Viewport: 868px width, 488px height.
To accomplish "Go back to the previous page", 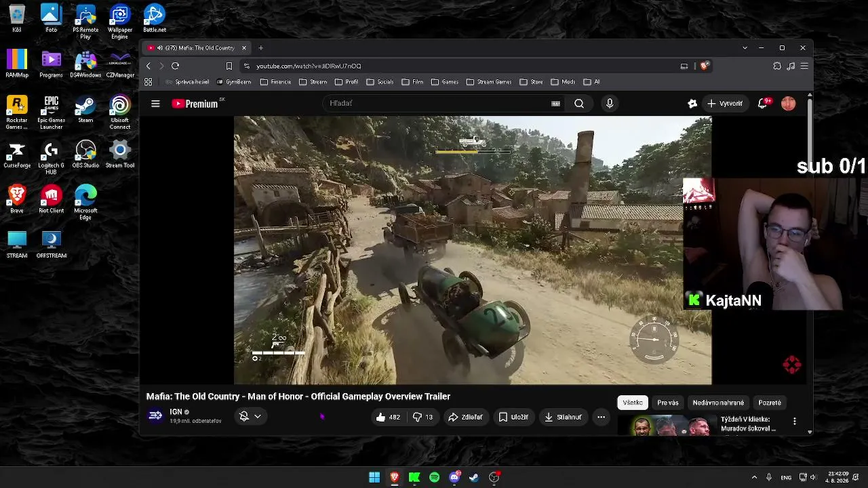I will coord(149,66).
